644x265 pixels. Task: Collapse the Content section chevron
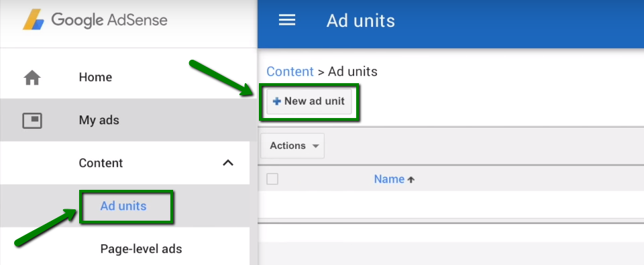pos(228,163)
